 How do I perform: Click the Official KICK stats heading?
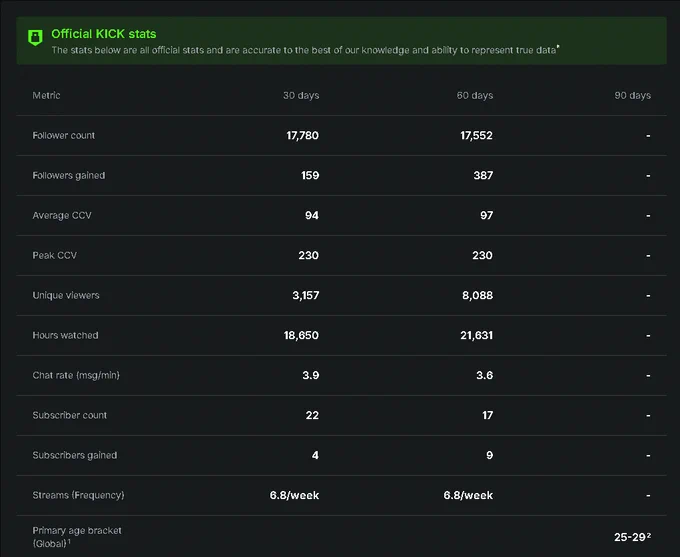104,34
